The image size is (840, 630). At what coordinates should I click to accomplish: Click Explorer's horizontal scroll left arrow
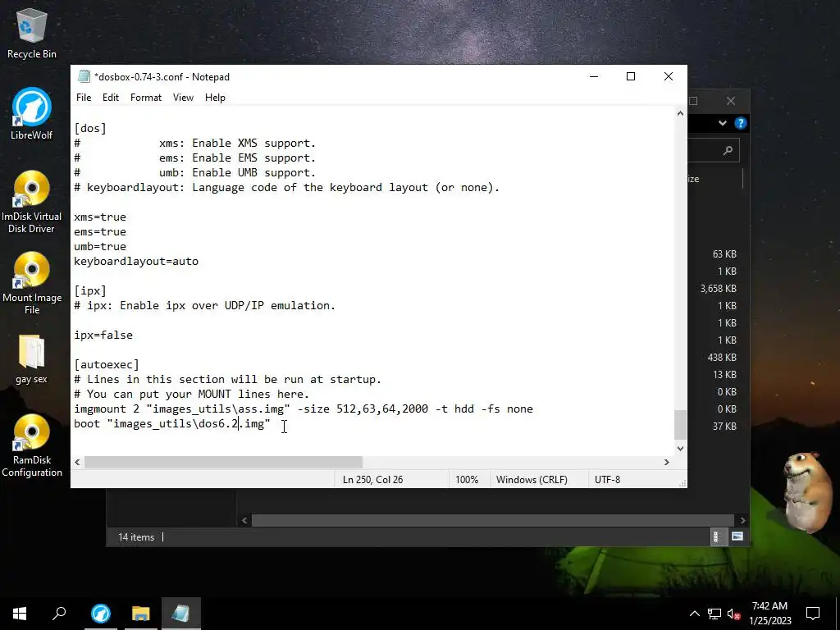tap(244, 520)
